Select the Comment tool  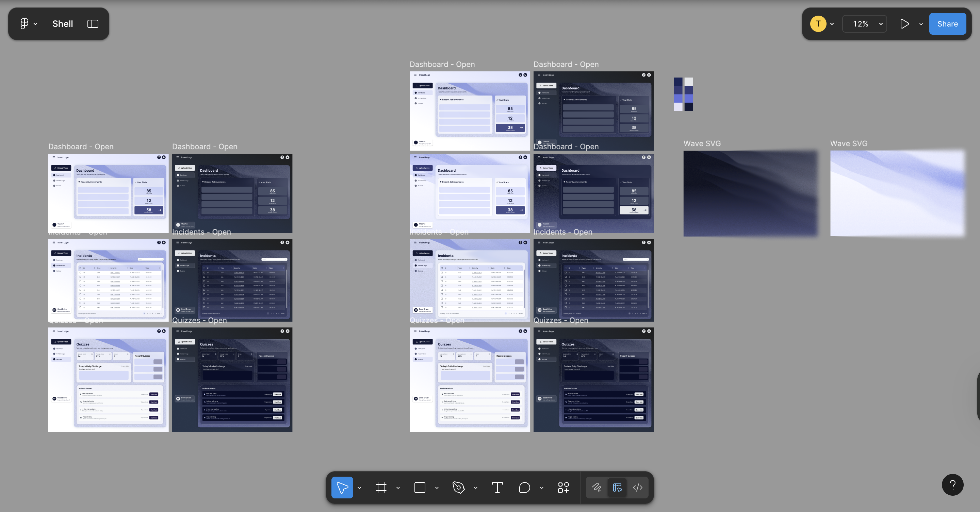[x=524, y=487]
